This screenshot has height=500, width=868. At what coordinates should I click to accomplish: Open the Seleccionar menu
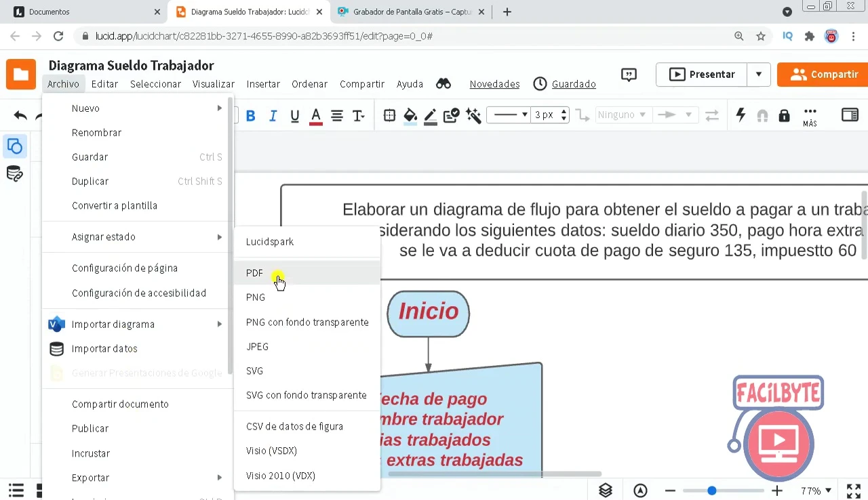pyautogui.click(x=155, y=84)
